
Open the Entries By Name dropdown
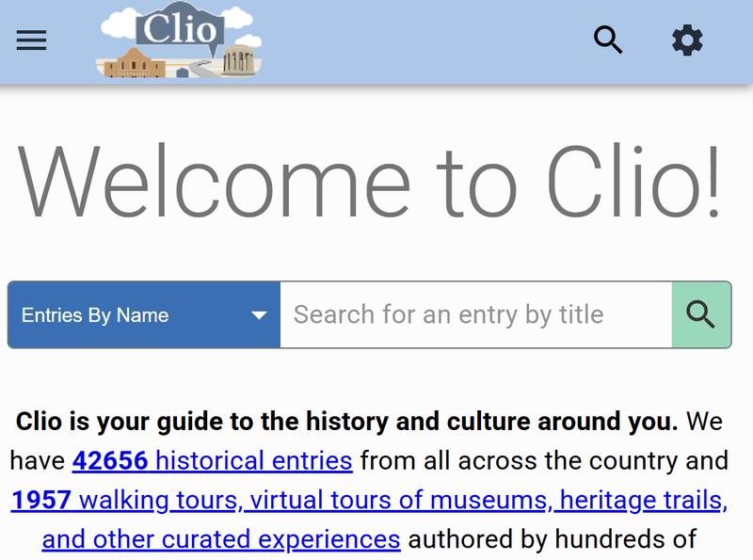coord(143,314)
